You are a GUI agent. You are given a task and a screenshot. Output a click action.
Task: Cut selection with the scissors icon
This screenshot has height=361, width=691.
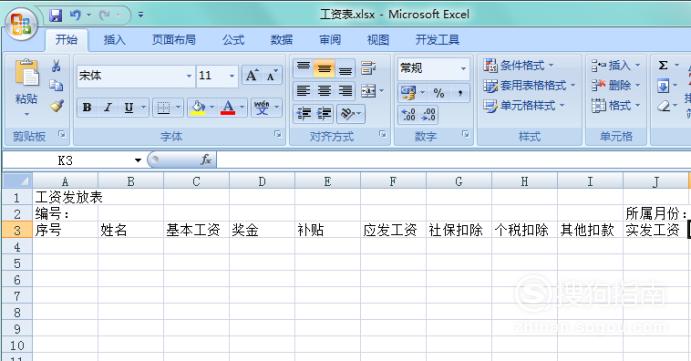pyautogui.click(x=56, y=66)
